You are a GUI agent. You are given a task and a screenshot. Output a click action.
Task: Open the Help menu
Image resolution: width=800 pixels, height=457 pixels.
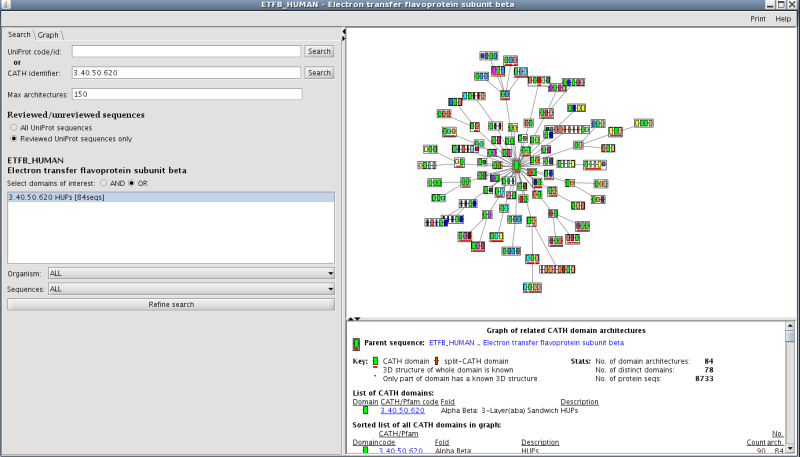click(783, 19)
